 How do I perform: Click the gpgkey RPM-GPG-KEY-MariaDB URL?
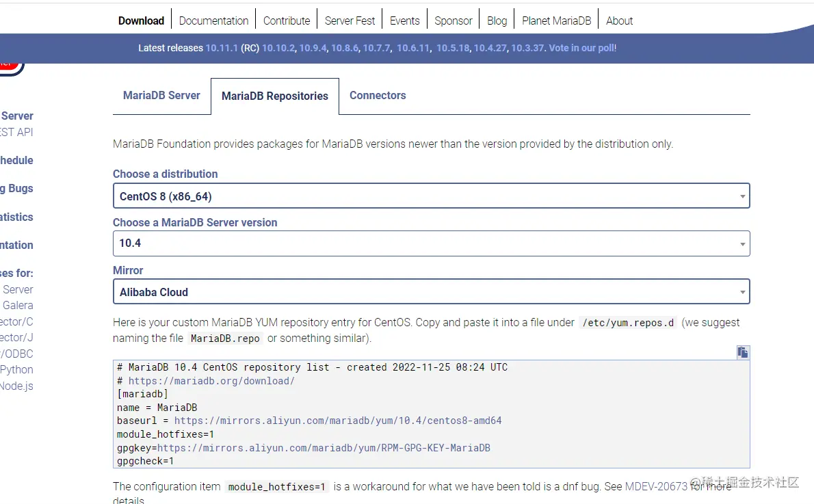[324, 447]
